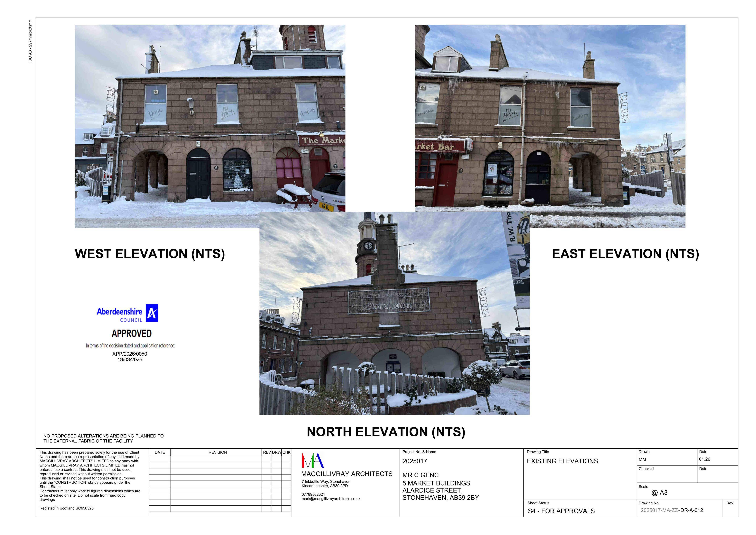Click date value '01.26'
Viewport: 756px width, 535px height.
(705, 459)
